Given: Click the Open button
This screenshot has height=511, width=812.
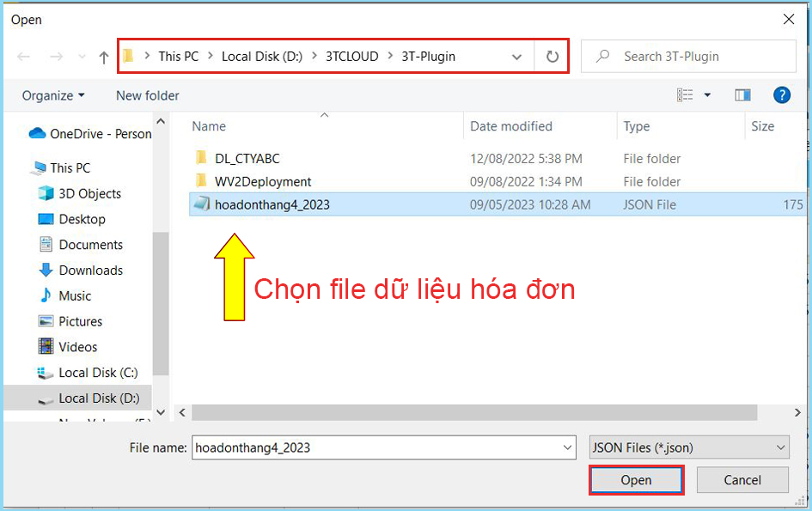Looking at the screenshot, I should click(636, 480).
